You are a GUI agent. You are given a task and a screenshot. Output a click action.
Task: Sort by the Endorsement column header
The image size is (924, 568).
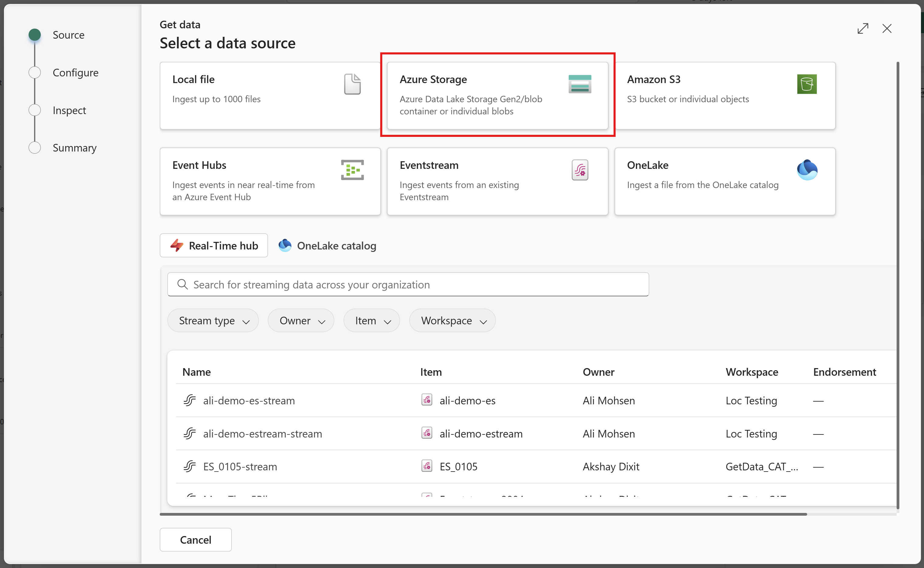tap(844, 372)
